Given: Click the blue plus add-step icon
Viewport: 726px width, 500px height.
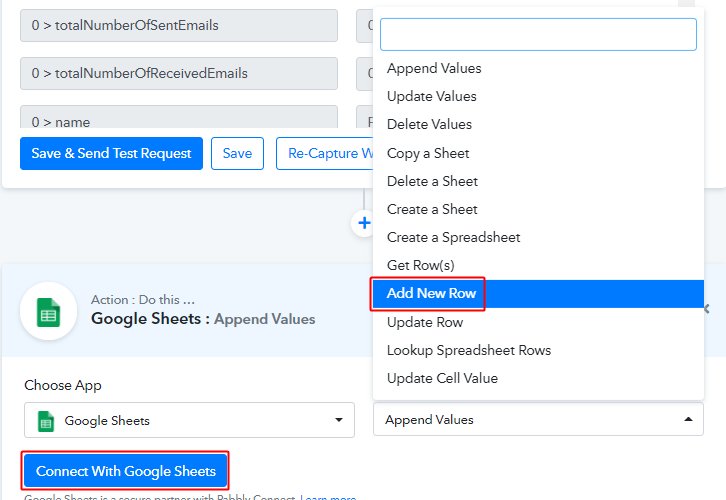Looking at the screenshot, I should [364, 223].
